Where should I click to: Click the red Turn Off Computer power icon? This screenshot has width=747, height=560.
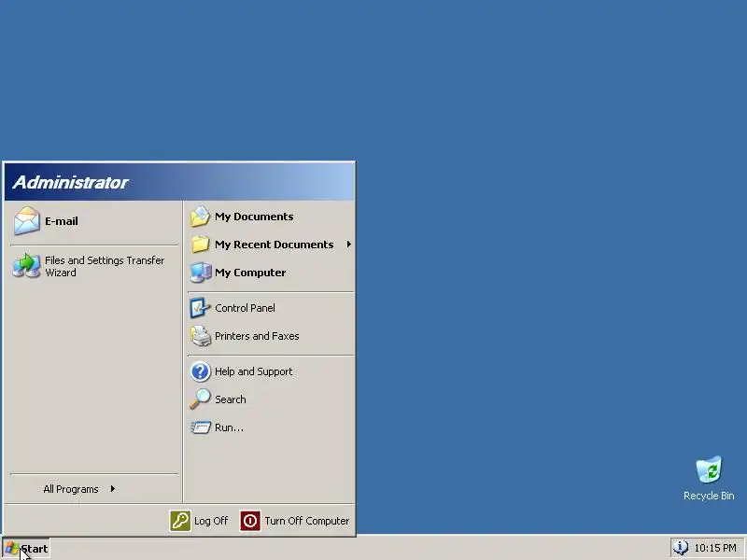click(250, 521)
